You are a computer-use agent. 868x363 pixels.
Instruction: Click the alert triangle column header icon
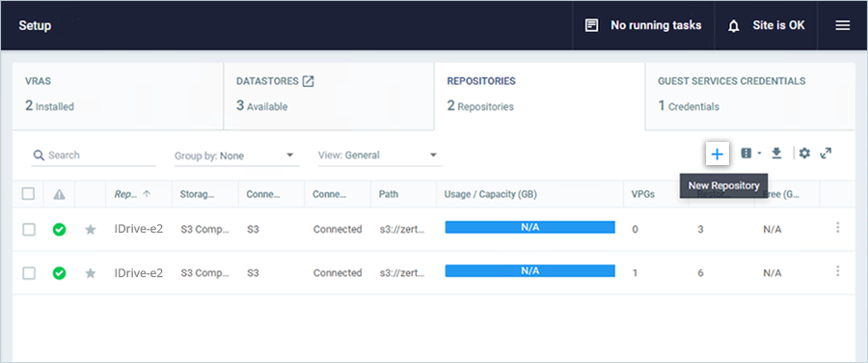pos(59,194)
